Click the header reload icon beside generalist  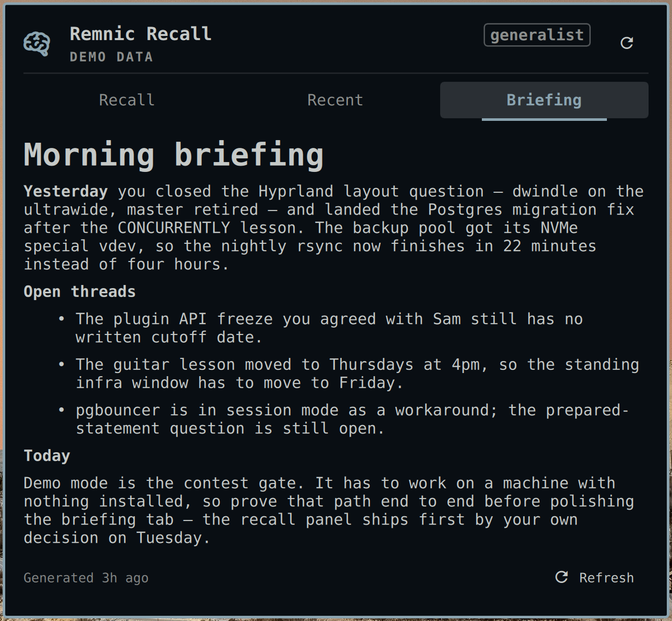coord(627,43)
